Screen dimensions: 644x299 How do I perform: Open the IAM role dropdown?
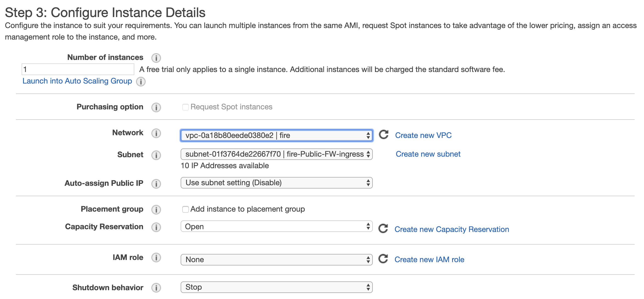276,260
